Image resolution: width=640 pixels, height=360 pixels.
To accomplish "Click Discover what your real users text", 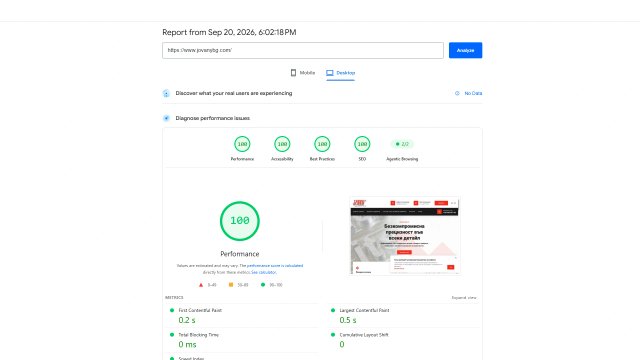I will [x=234, y=93].
